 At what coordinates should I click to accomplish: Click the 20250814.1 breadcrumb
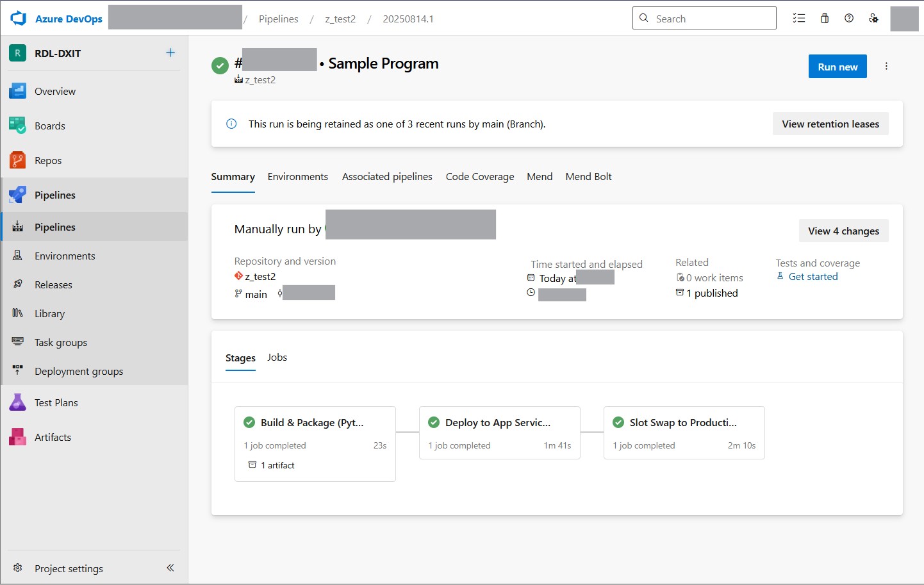(x=408, y=19)
